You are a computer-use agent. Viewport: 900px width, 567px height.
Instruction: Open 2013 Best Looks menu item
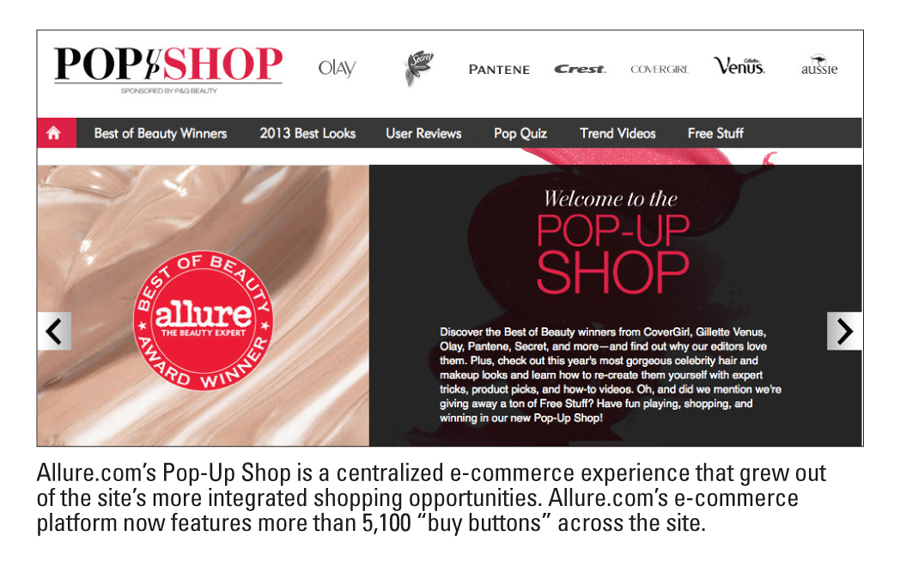point(308,133)
